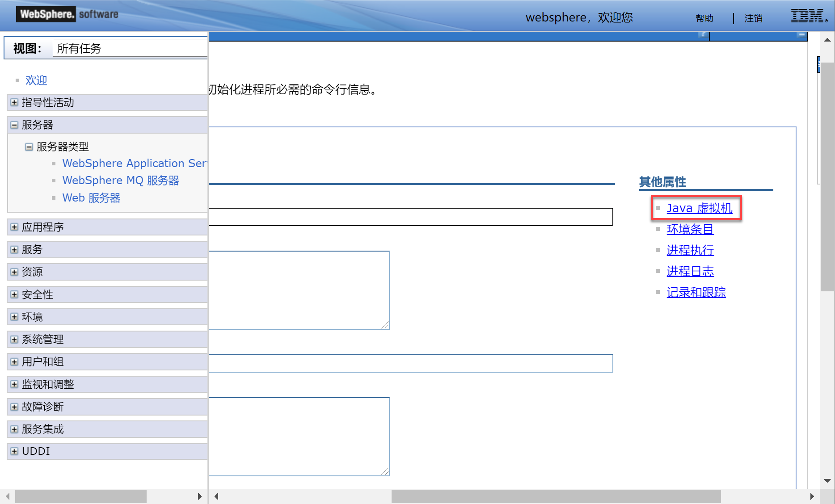Image resolution: width=835 pixels, height=504 pixels.
Task: Open the 环境条目 link
Action: click(x=690, y=229)
